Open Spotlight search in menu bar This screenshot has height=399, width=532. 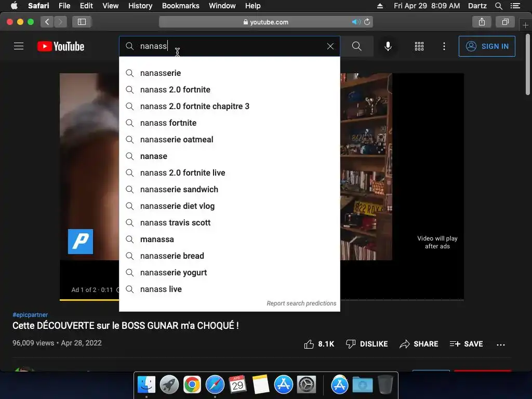pyautogui.click(x=499, y=6)
